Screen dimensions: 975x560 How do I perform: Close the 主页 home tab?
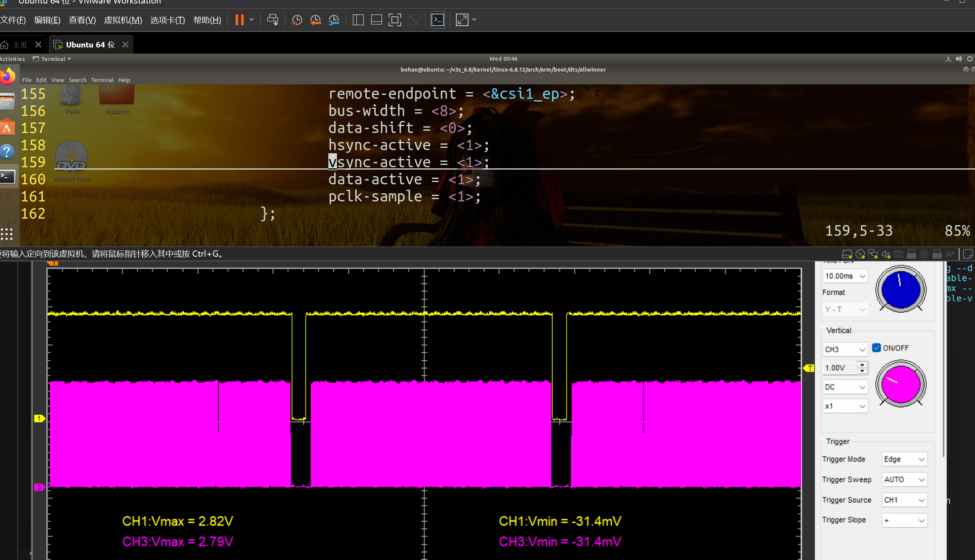(38, 45)
